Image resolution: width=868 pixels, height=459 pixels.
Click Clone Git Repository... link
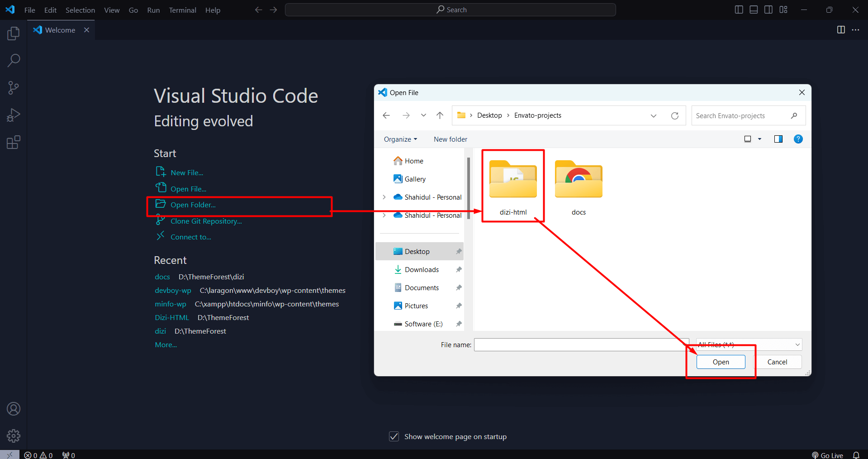[x=206, y=221]
